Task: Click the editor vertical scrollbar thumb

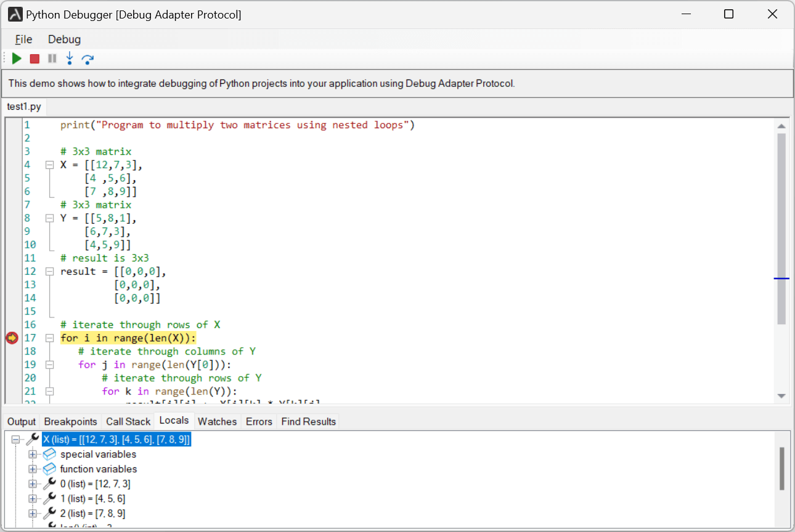Action: [781, 228]
